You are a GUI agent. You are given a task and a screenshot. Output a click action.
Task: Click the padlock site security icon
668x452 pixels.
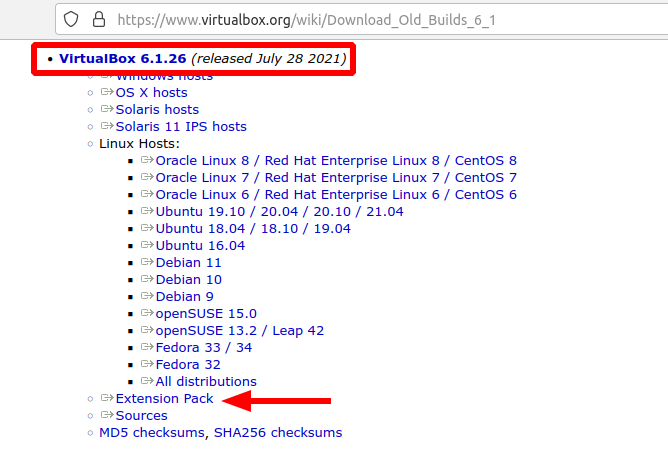[99, 19]
